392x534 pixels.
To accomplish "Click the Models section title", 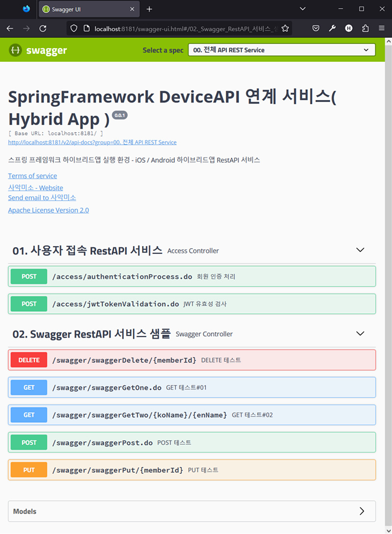I will click(24, 511).
